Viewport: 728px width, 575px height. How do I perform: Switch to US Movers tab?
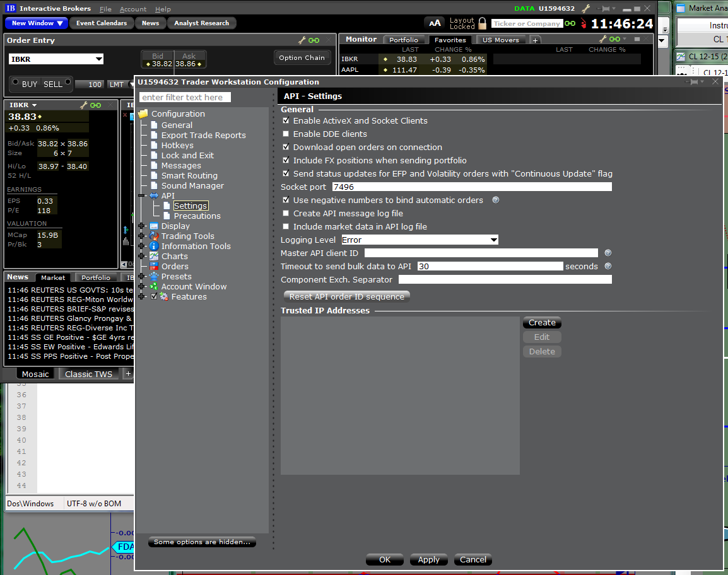tap(500, 40)
